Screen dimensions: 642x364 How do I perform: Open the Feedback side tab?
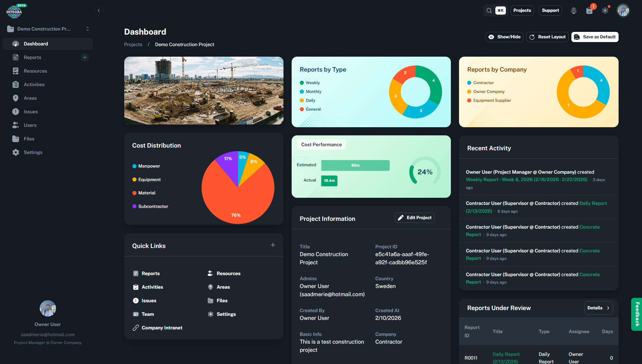click(636, 314)
